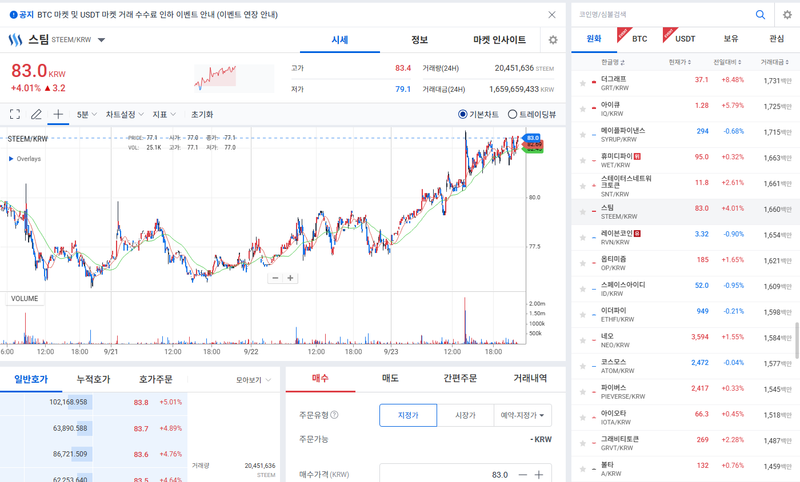800x482 pixels.
Task: Open the 간편주문 tab
Action: coord(460,378)
